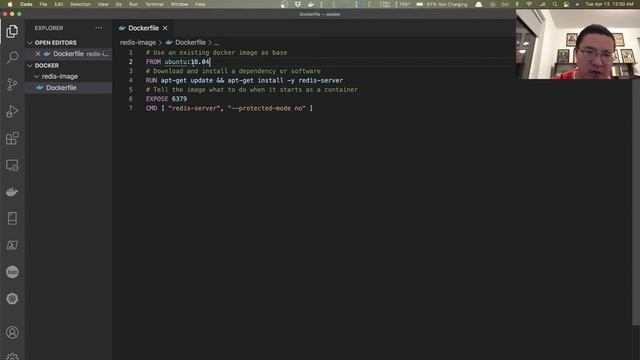This screenshot has width=640, height=360.
Task: Open the Source Control view
Action: (x=12, y=84)
